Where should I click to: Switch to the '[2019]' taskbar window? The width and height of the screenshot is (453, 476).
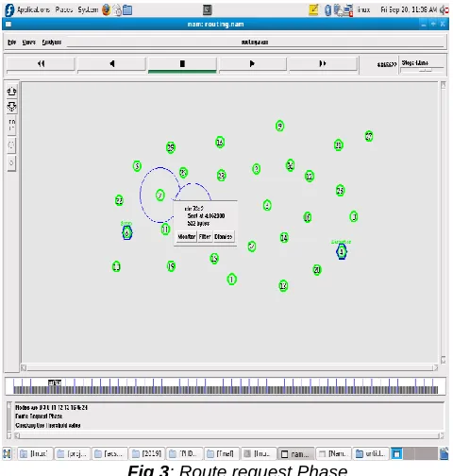[x=147, y=453]
